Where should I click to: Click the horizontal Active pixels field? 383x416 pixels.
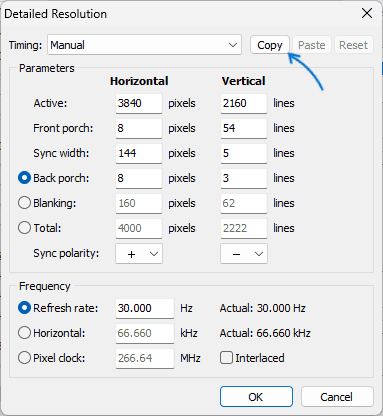pos(139,103)
